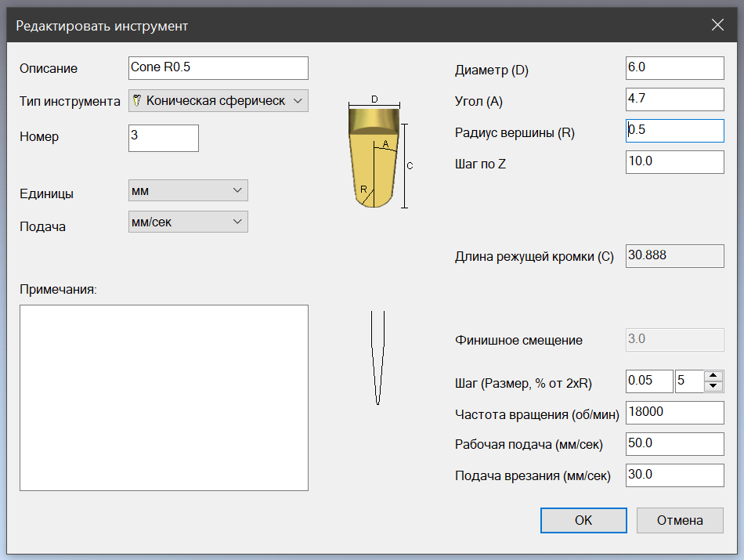Open the feed rate units dropdown

click(x=188, y=222)
